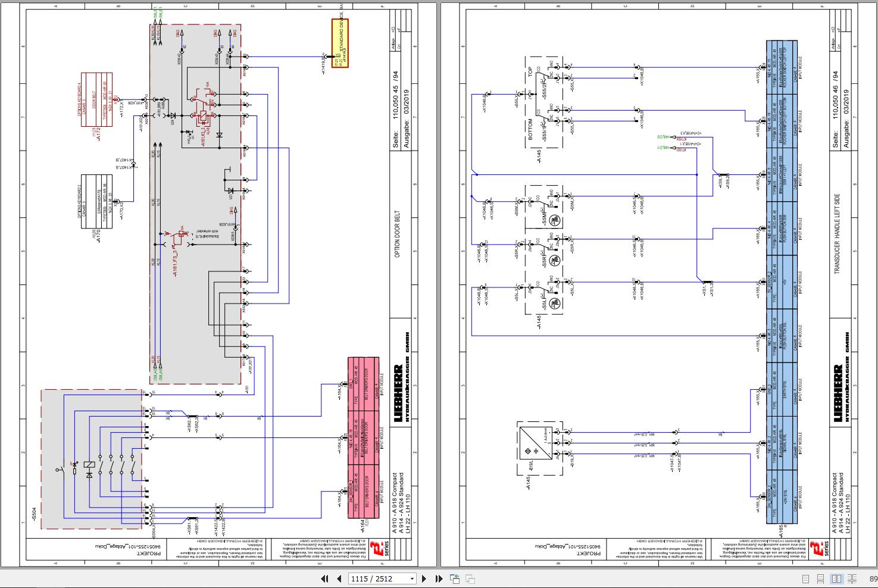This screenshot has height=588, width=878.
Task: Jump to the last page
Action: click(x=439, y=578)
